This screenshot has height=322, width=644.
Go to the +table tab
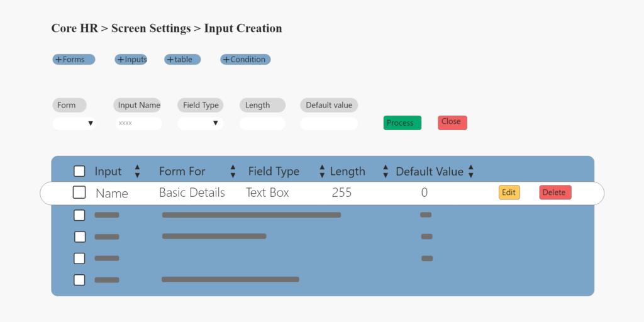pyautogui.click(x=182, y=60)
